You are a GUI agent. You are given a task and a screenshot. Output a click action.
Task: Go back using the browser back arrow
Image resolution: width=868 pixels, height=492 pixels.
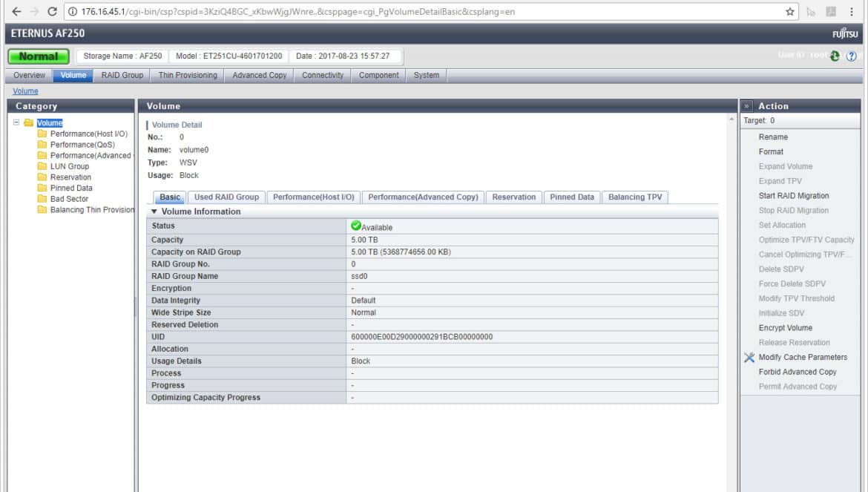[x=16, y=12]
